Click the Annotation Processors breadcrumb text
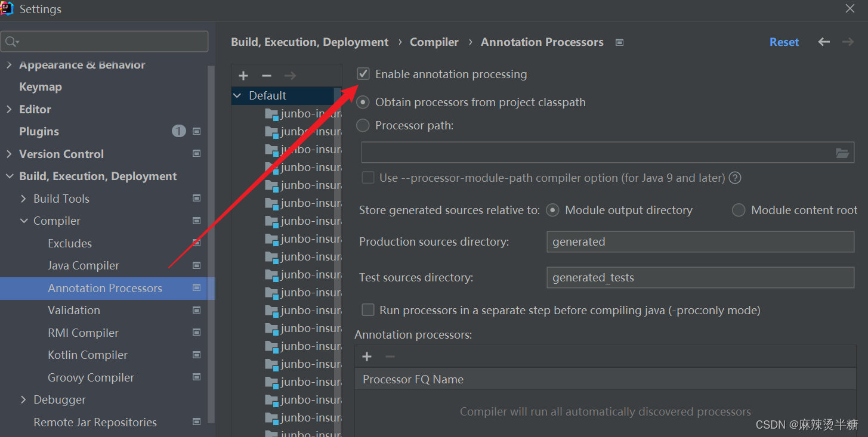 (542, 42)
